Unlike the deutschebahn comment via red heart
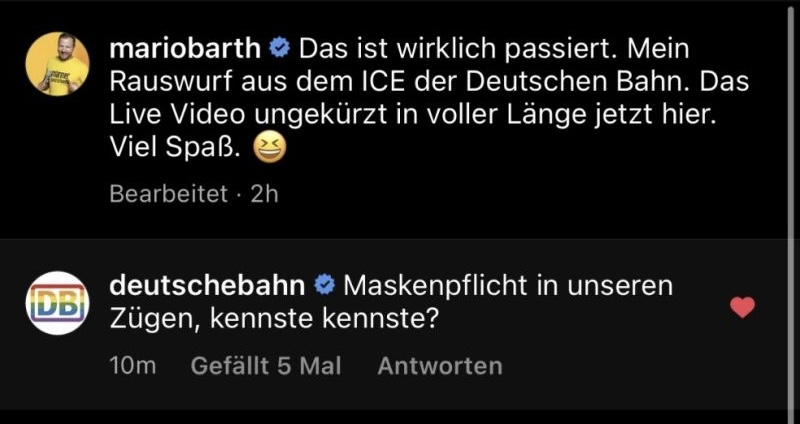Image resolution: width=800 pixels, height=424 pixels. pyautogui.click(x=742, y=307)
